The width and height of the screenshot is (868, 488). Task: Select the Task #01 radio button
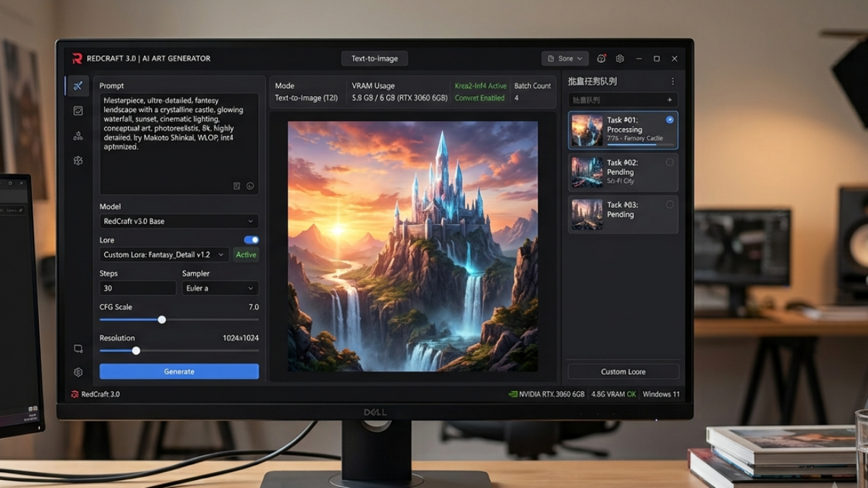[x=670, y=120]
